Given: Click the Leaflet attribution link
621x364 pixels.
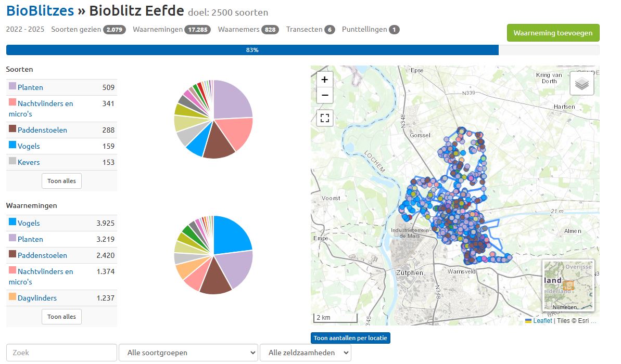Looking at the screenshot, I should (542, 321).
